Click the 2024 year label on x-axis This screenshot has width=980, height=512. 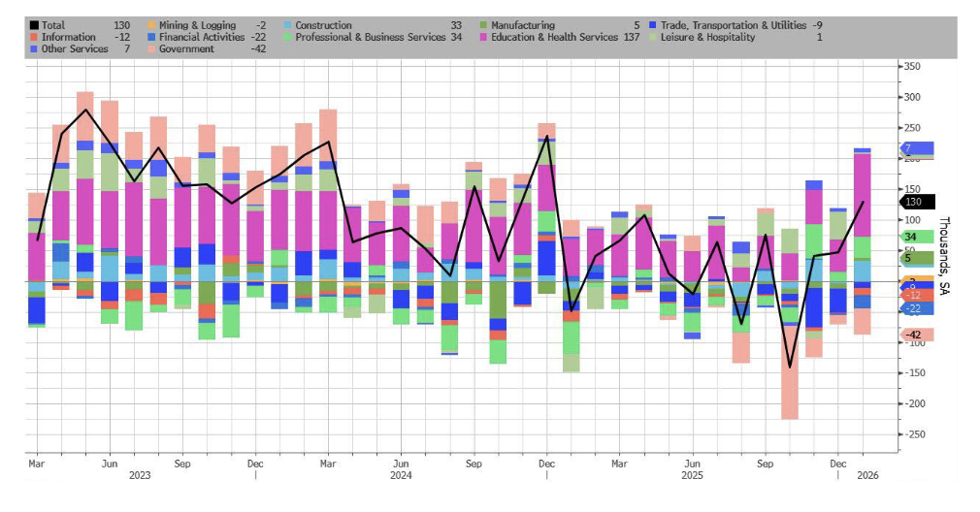point(401,475)
